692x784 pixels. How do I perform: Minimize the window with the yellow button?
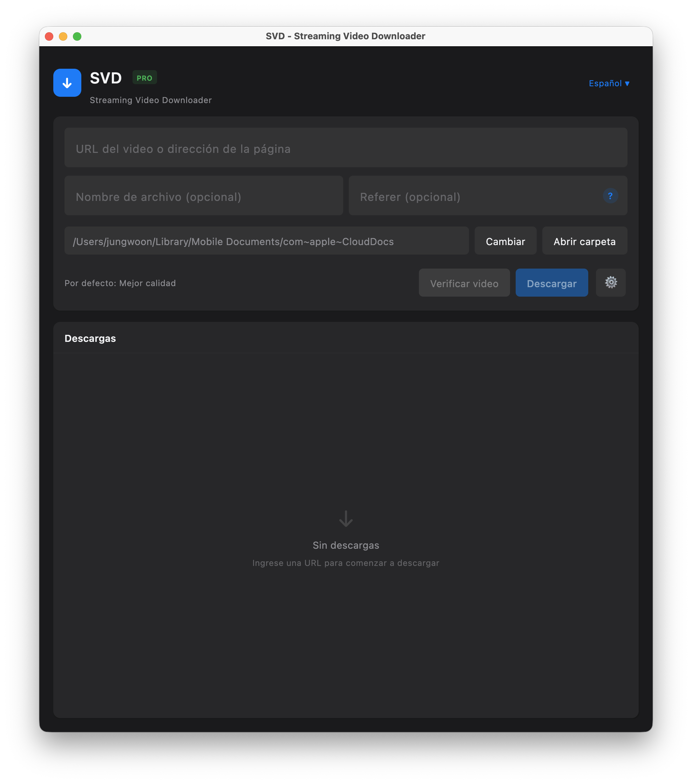[63, 36]
